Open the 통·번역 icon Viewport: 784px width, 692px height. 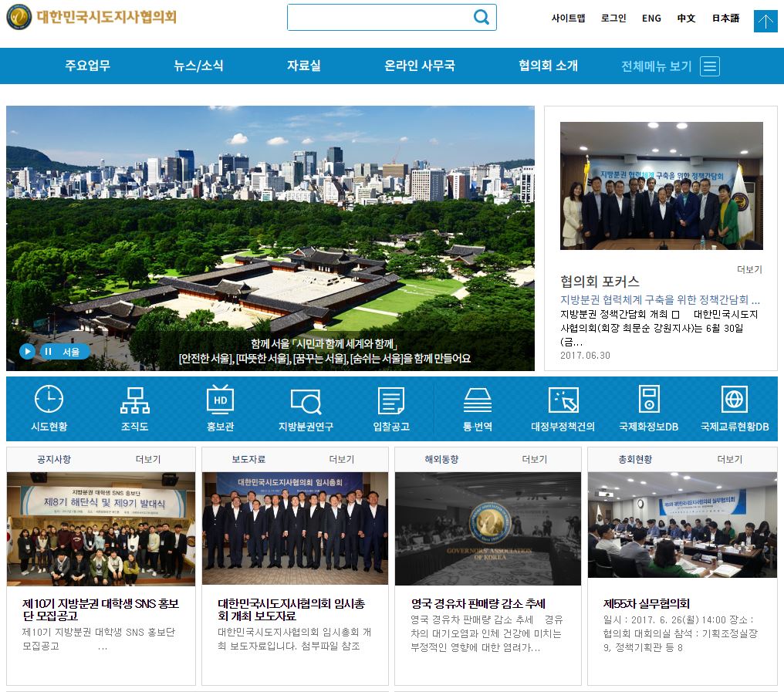pyautogui.click(x=478, y=400)
